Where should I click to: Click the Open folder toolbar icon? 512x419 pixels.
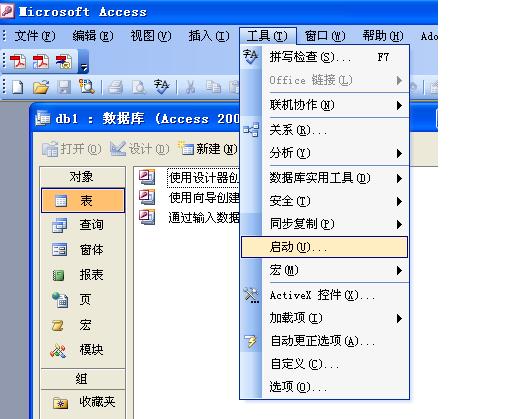pos(41,87)
